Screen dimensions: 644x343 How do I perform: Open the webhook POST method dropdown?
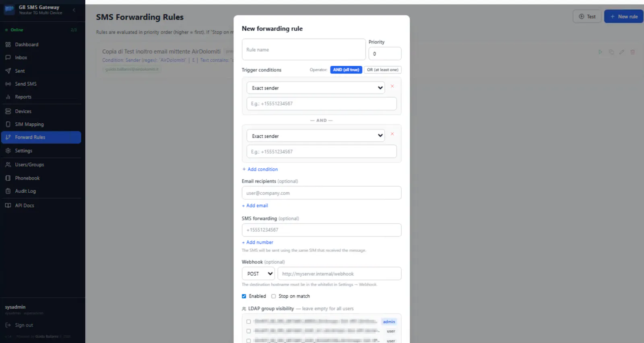(258, 274)
